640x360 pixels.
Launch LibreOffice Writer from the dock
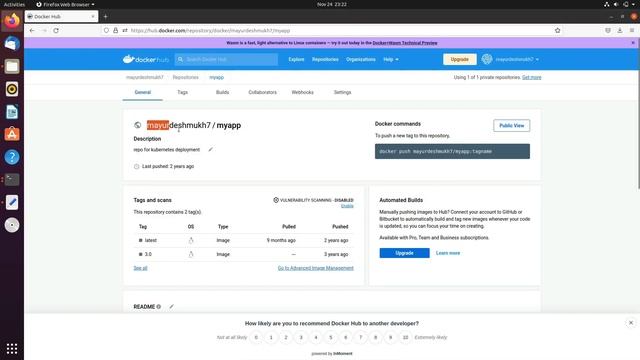pyautogui.click(x=12, y=112)
